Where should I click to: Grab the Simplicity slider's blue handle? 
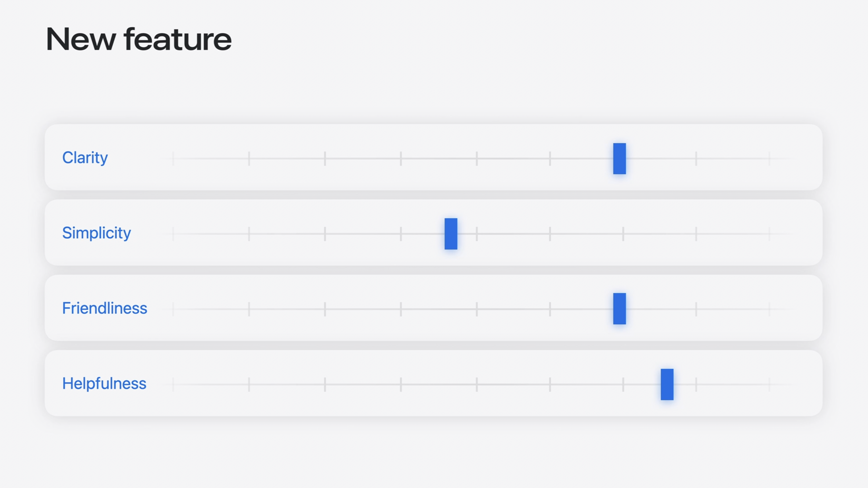point(451,234)
